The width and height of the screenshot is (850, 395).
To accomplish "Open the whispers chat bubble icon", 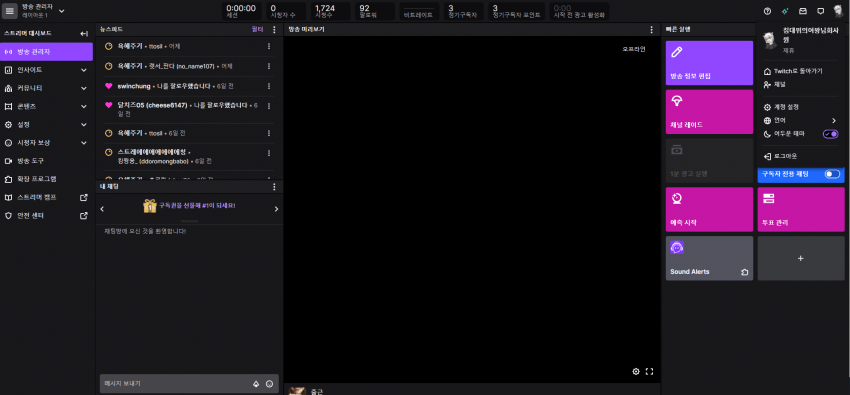I will (821, 11).
